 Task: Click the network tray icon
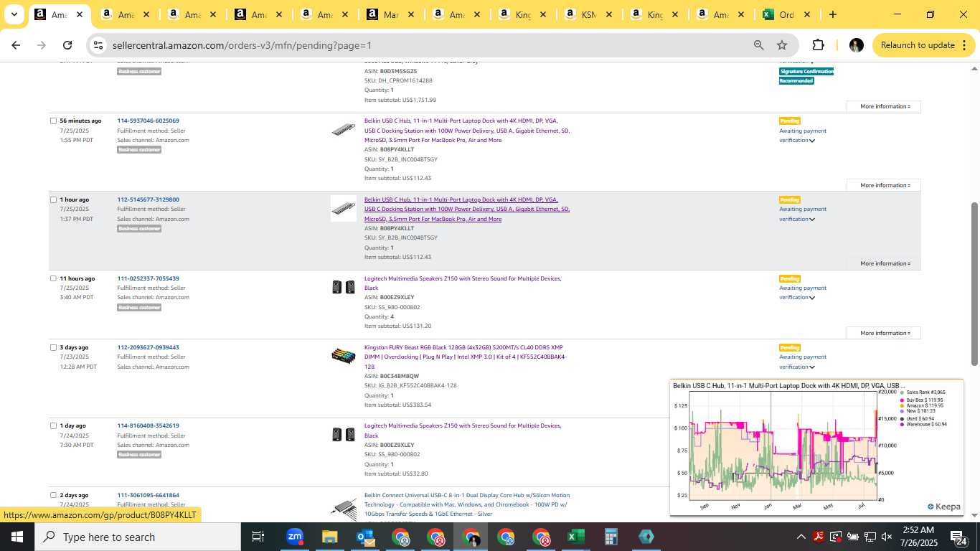click(x=870, y=537)
